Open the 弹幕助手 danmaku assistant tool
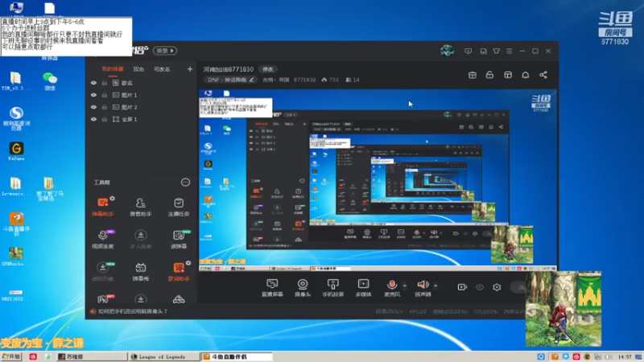This screenshot has height=362, width=644. point(102,207)
